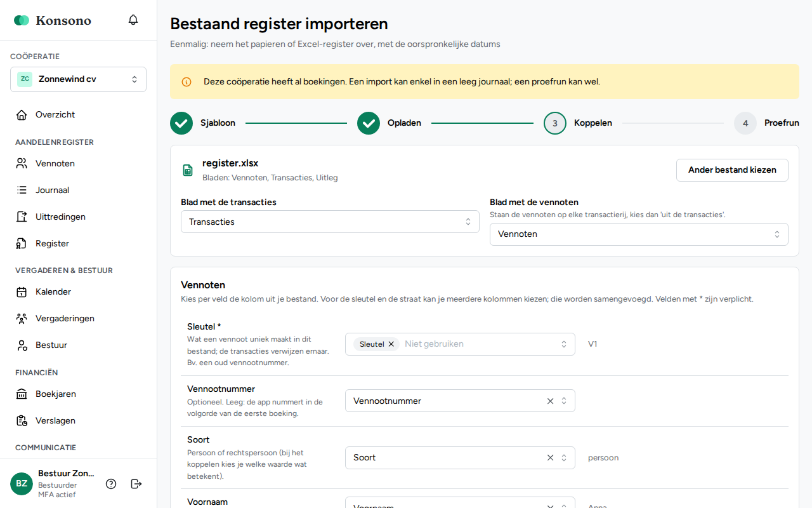Screen dimensions: 812x508
Task: Click the Konsono logo
Action: coord(53,20)
